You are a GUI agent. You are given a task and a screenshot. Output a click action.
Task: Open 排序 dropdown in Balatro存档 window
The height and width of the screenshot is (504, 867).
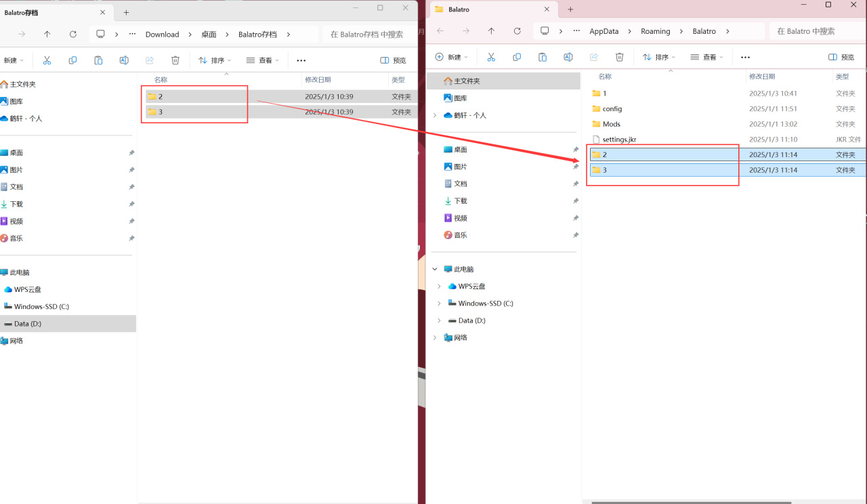point(215,60)
